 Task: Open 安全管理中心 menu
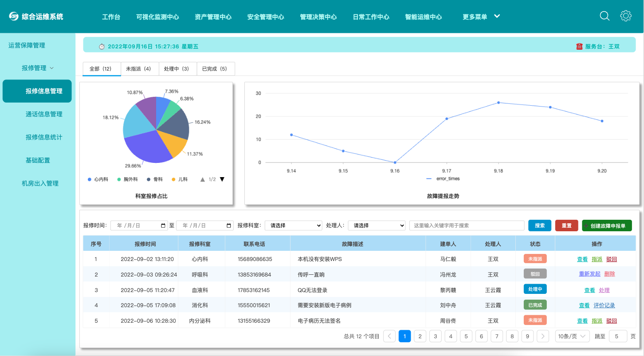coord(266,17)
